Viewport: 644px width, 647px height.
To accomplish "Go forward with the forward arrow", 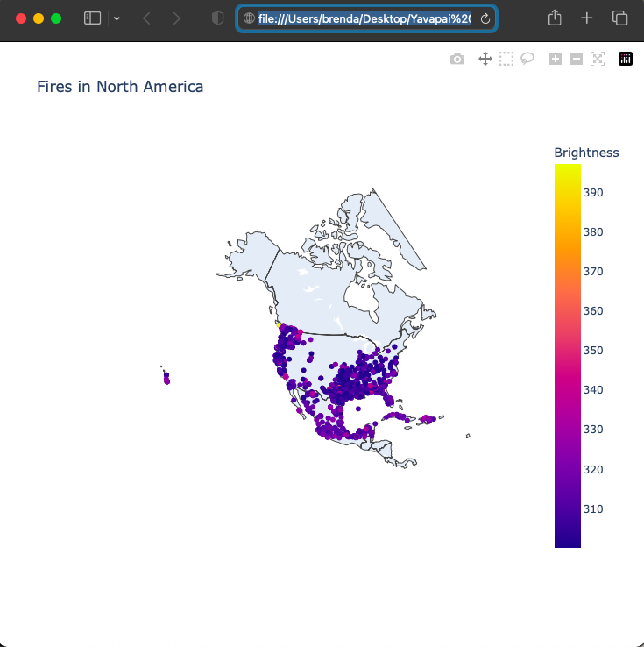I will 177,18.
